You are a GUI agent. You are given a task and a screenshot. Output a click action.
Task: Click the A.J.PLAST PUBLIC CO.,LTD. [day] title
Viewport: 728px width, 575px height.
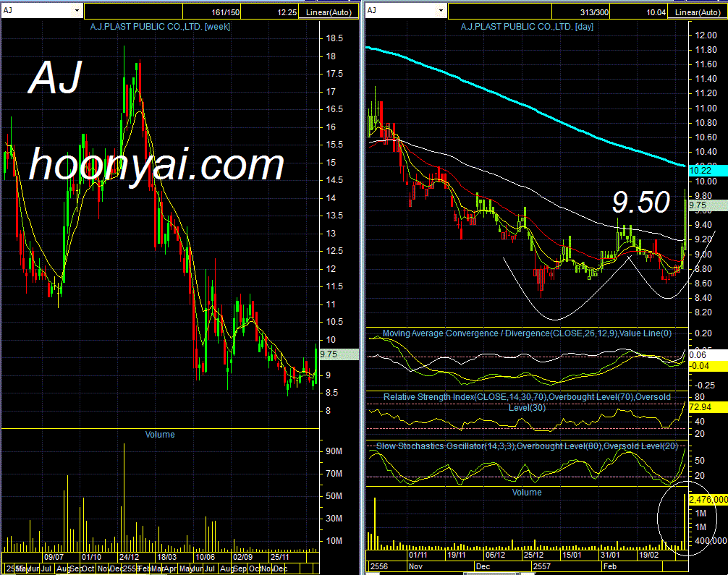(x=527, y=27)
